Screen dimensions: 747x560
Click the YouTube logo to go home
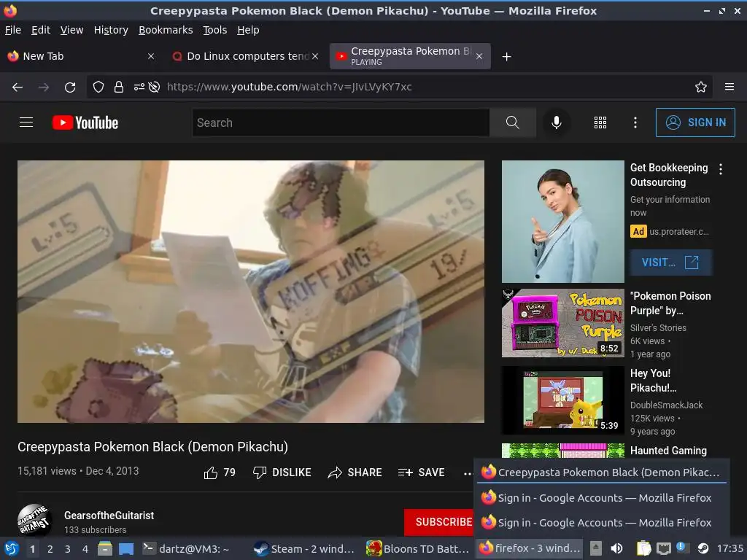tap(85, 122)
